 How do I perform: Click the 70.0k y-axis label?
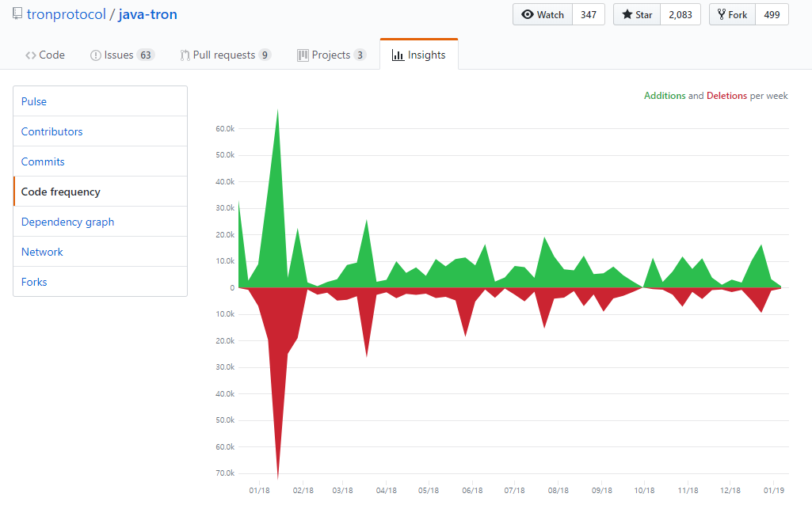tap(225, 473)
